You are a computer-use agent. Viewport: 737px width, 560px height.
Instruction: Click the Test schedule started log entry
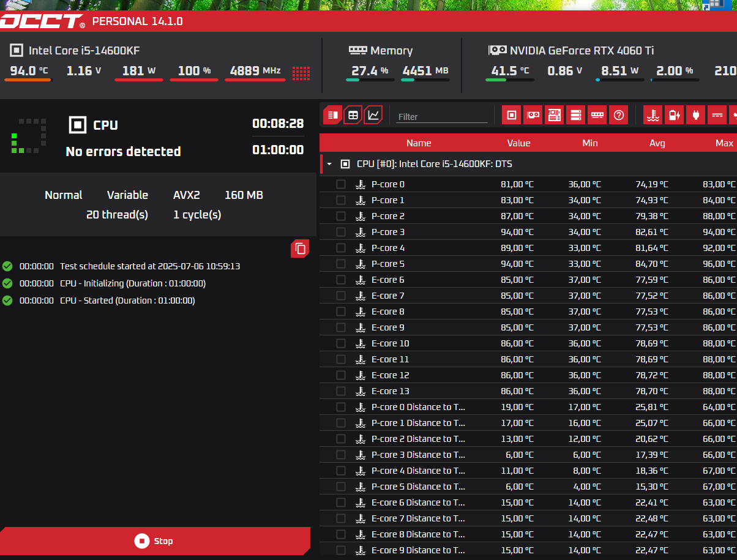[150, 266]
